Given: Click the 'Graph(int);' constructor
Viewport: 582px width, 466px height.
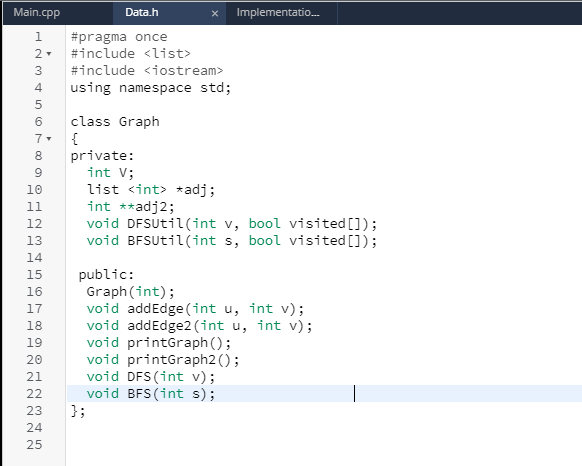Looking at the screenshot, I should 130,292.
